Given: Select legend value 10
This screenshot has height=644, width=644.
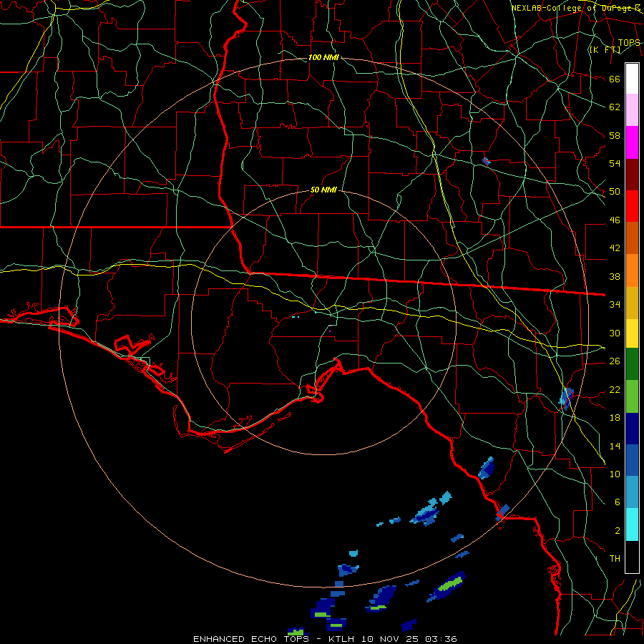Looking at the screenshot, I should pos(615,474).
